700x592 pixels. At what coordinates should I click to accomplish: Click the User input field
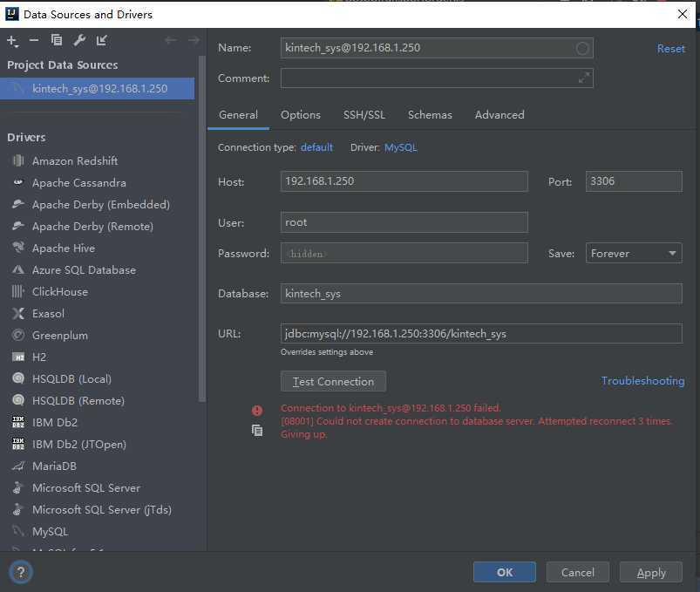click(404, 222)
